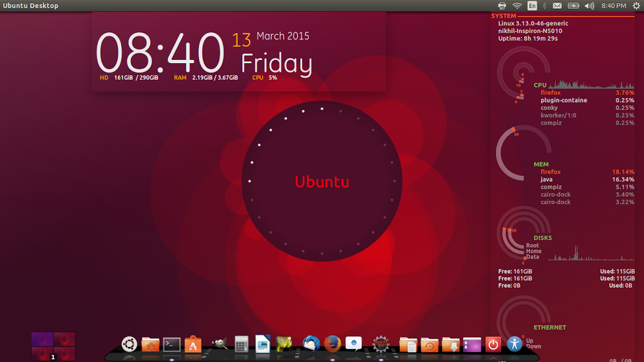Viewport: 644px width, 362px height.
Task: Open the recent files folder with clock
Action: point(429,345)
